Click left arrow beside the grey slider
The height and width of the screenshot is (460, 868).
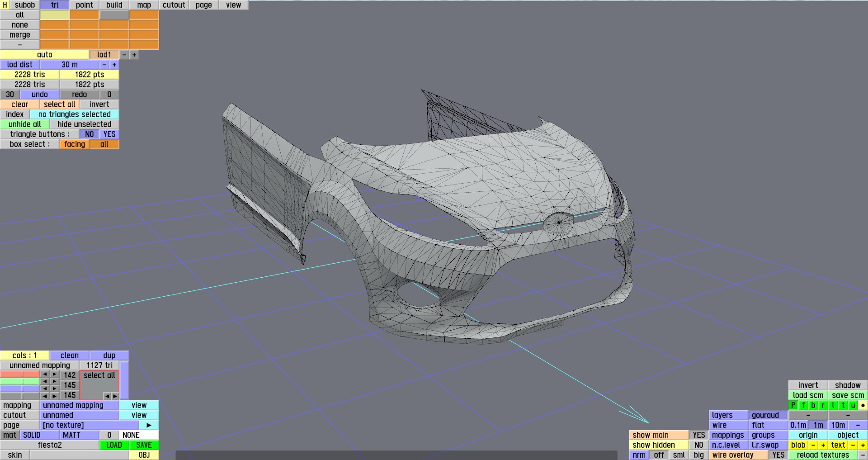click(45, 396)
